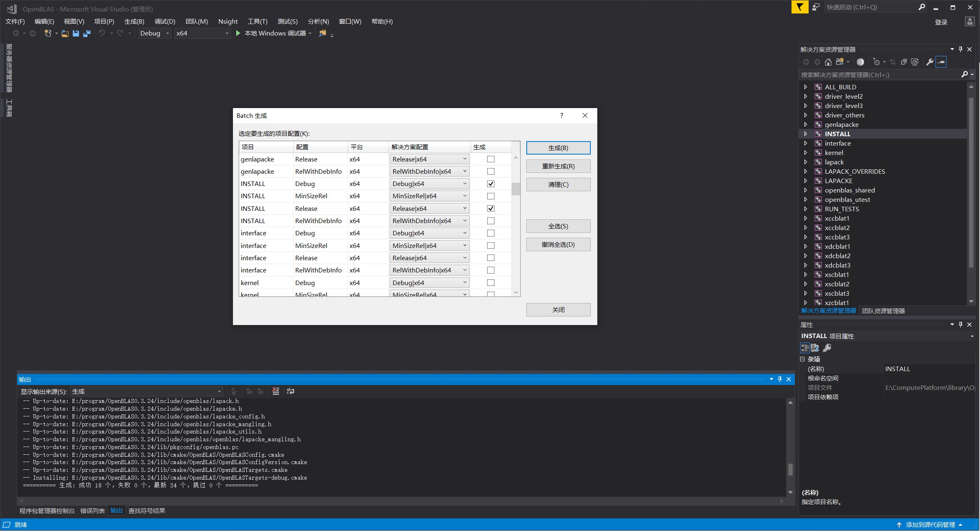Expand the kernel project in Solution Explorer
Image resolution: width=980 pixels, height=531 pixels.
tap(805, 153)
